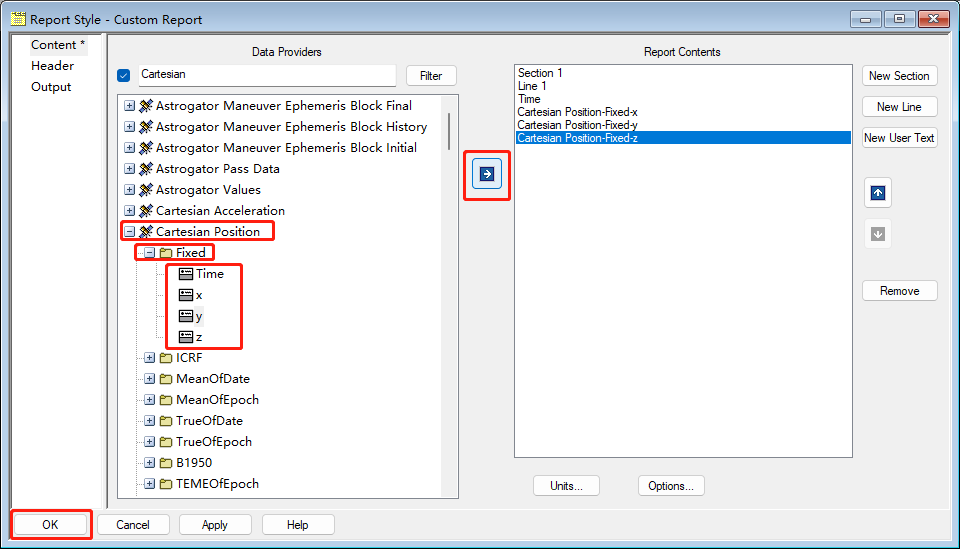Expand the MeanOfDate folder
This screenshot has width=960, height=549.
click(149, 379)
